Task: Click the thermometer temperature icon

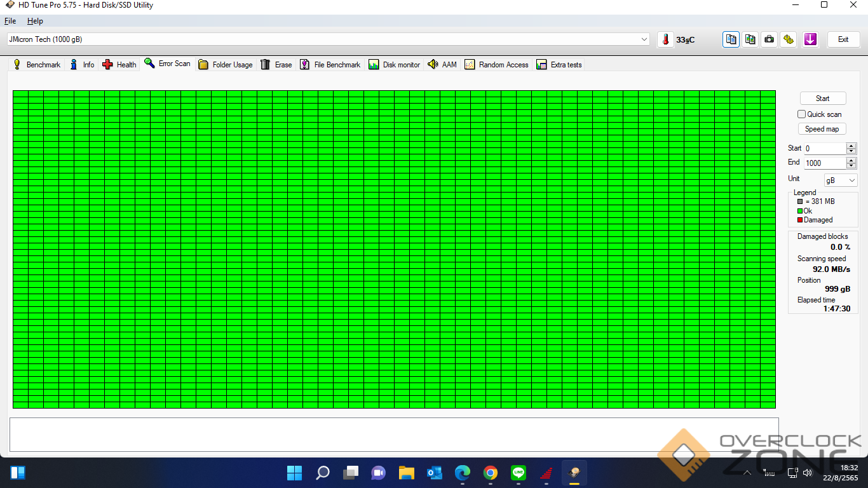Action: (665, 39)
